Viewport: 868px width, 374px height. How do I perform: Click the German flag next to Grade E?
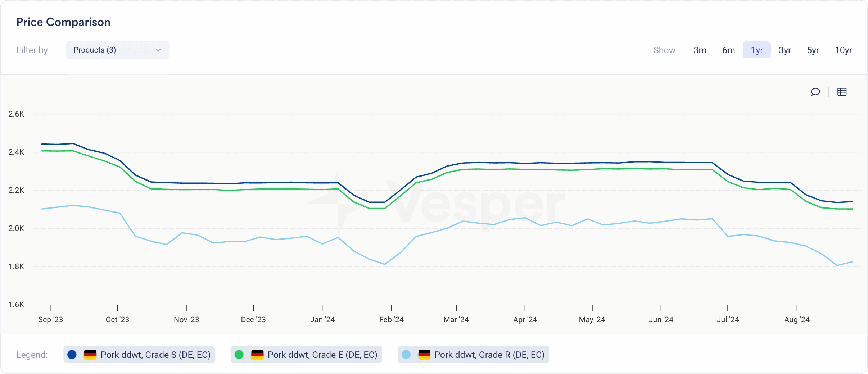coord(257,355)
